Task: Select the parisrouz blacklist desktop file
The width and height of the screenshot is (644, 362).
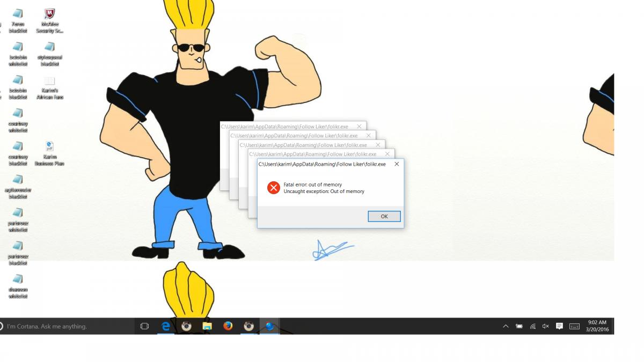Action: [18, 253]
